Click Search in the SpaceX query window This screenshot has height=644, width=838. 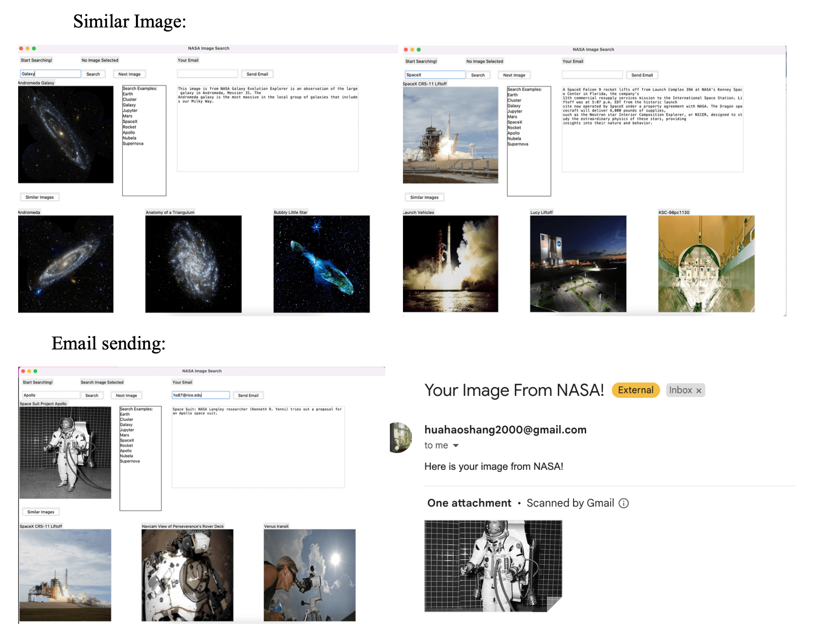tap(478, 75)
